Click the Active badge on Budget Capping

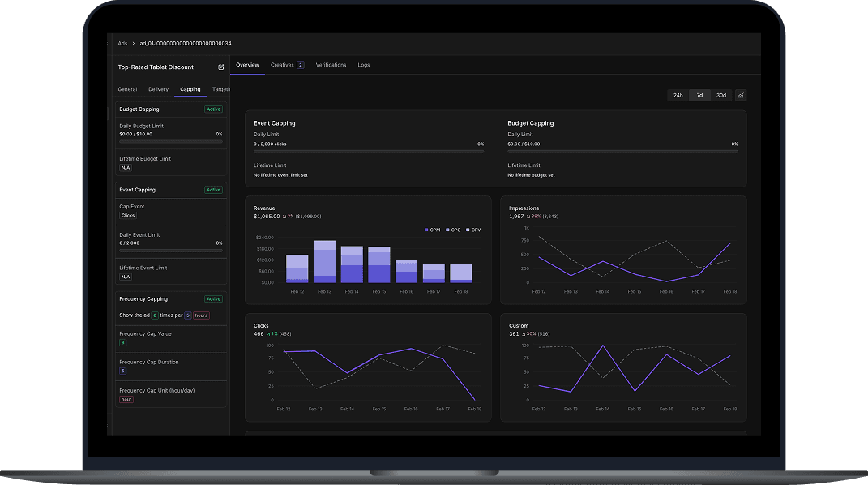coord(213,109)
